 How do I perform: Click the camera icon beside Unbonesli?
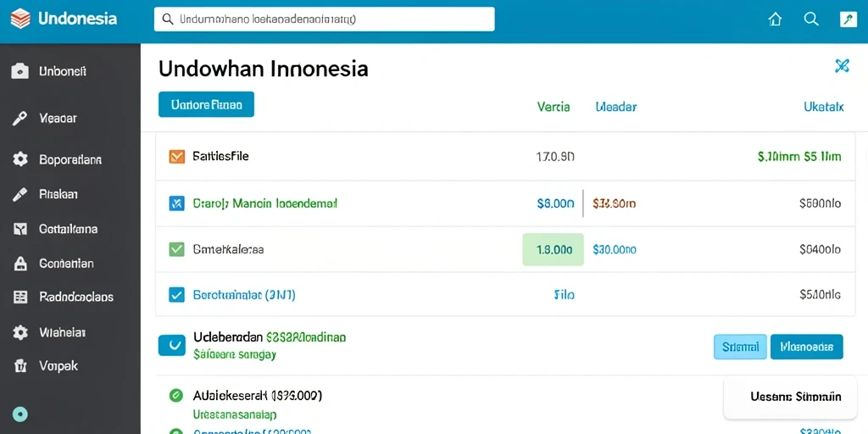[20, 71]
